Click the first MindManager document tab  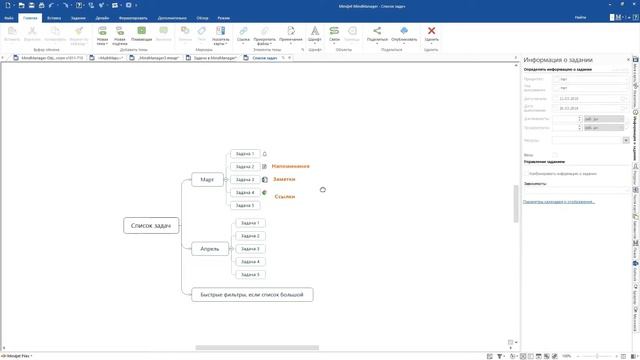49,58
